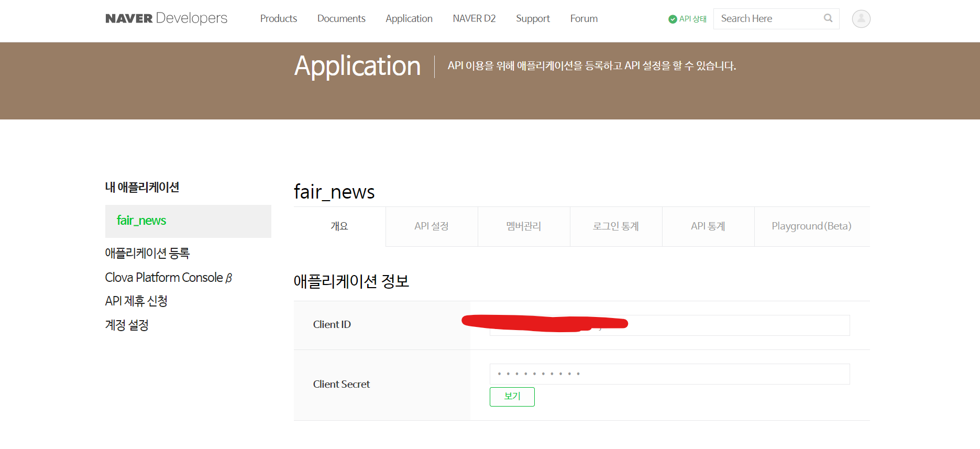Click the 애플리케이션 정보 heading
The height and width of the screenshot is (449, 980).
(x=351, y=281)
